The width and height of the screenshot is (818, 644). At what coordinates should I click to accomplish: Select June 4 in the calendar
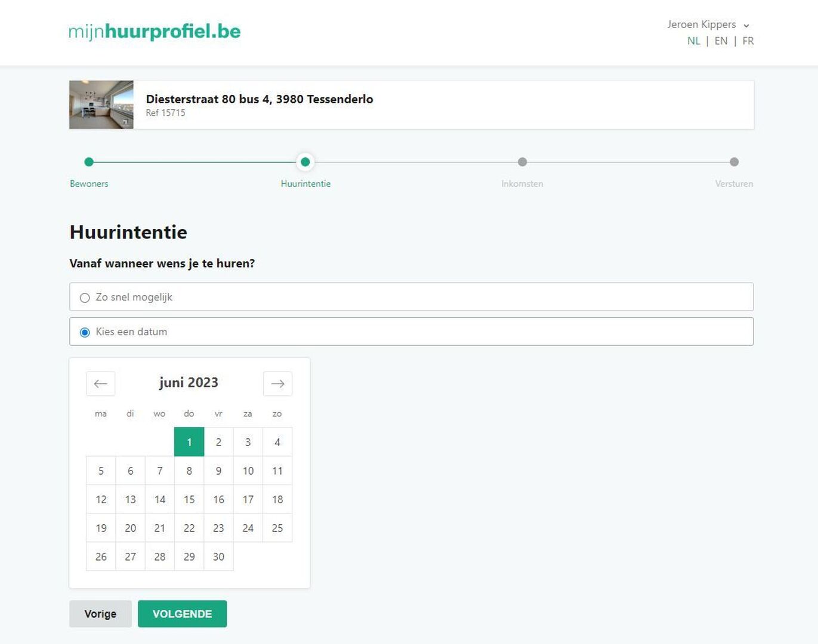(x=277, y=442)
